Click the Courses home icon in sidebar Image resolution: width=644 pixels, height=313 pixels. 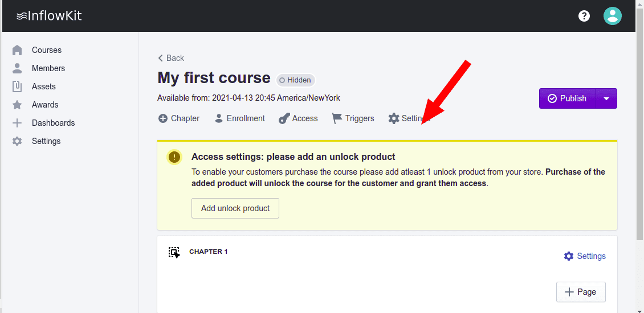17,50
